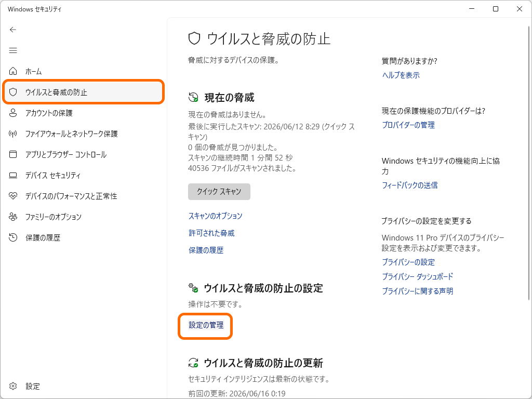532x399 pixels.
Task: Click the 現在の脅威 heading
Action: click(x=229, y=98)
